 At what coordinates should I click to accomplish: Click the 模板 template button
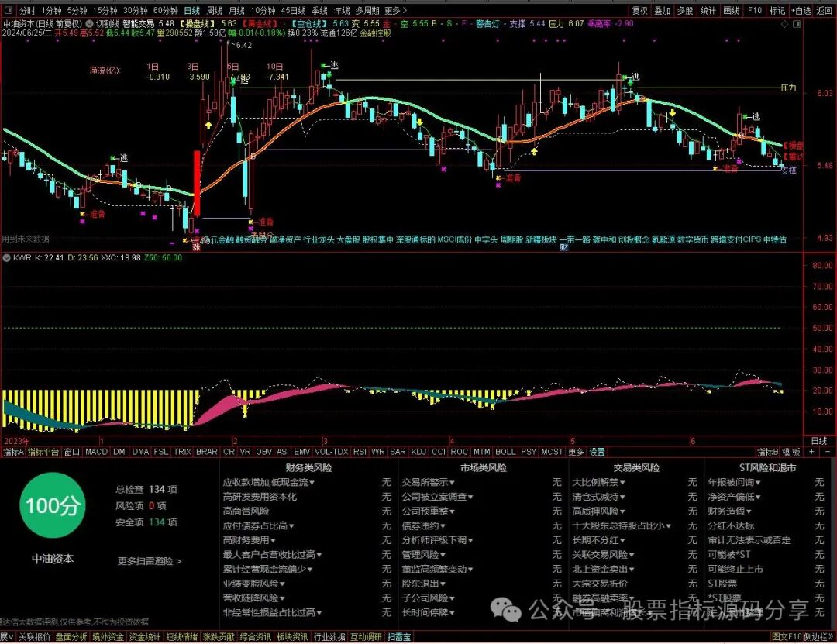click(x=791, y=452)
